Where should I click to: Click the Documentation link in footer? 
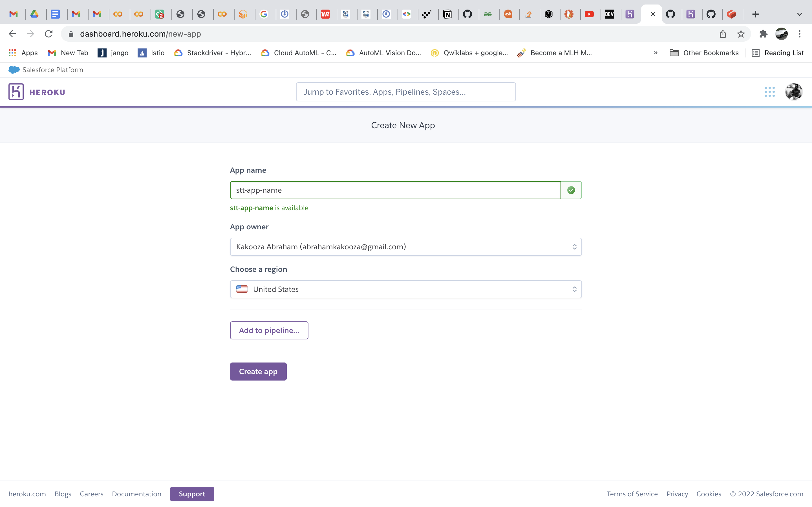click(x=137, y=493)
